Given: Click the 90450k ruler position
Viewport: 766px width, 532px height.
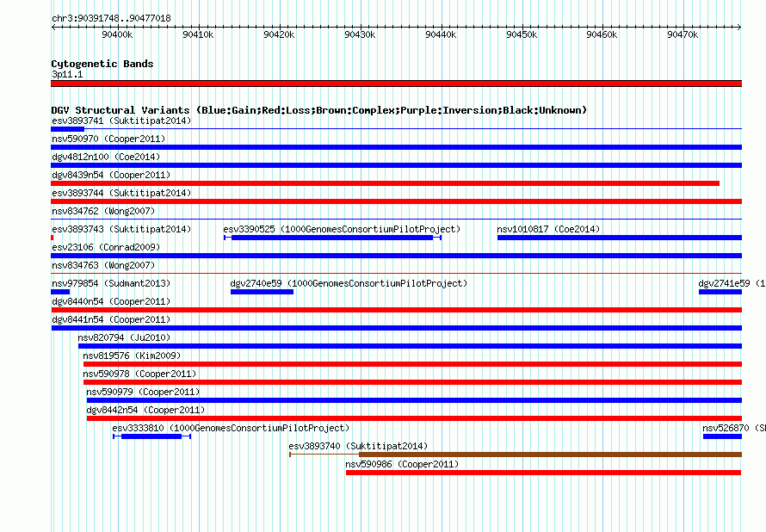Looking at the screenshot, I should 522,34.
